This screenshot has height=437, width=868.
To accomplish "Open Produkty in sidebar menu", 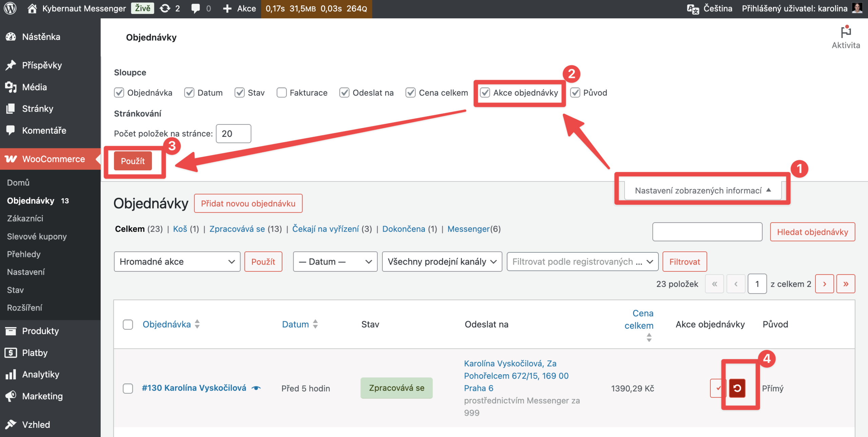I will (x=40, y=331).
